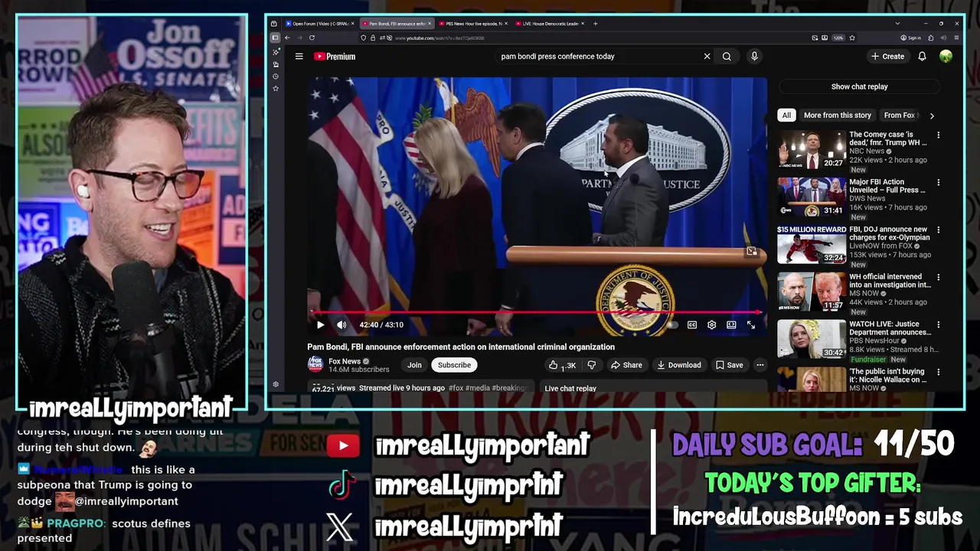Open a new browser tab
980x551 pixels.
click(596, 24)
